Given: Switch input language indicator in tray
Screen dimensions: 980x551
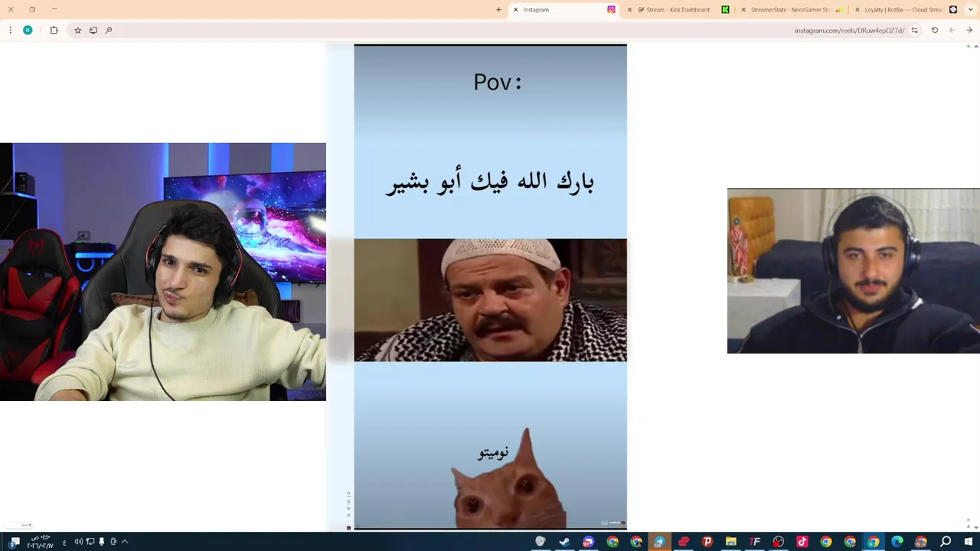Looking at the screenshot, I should click(64, 543).
